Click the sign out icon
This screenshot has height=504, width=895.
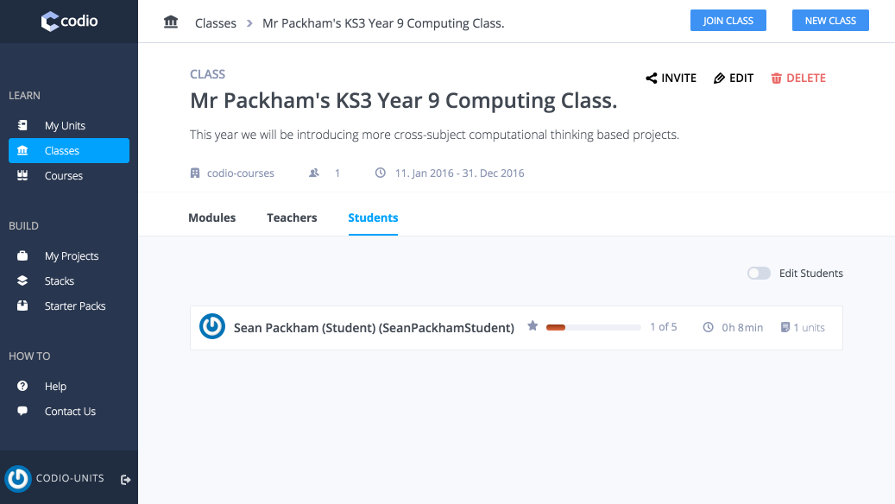click(x=126, y=480)
